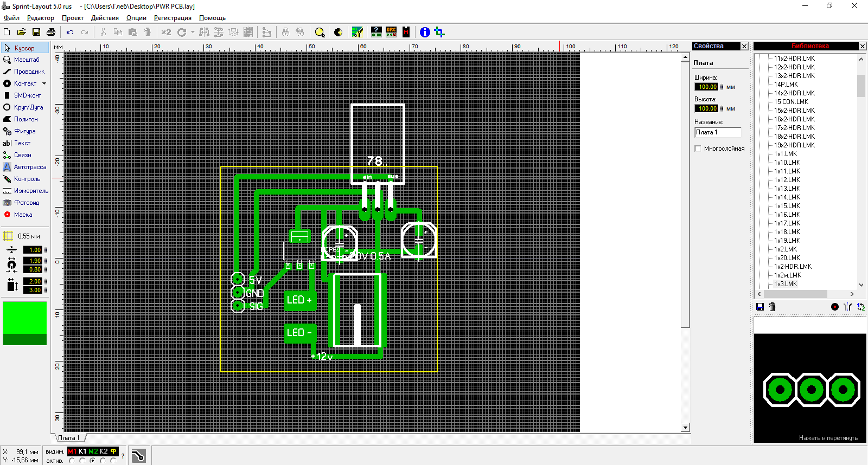
Task: Open Контакт pad shape dropdown arrow
Action: pyautogui.click(x=44, y=83)
